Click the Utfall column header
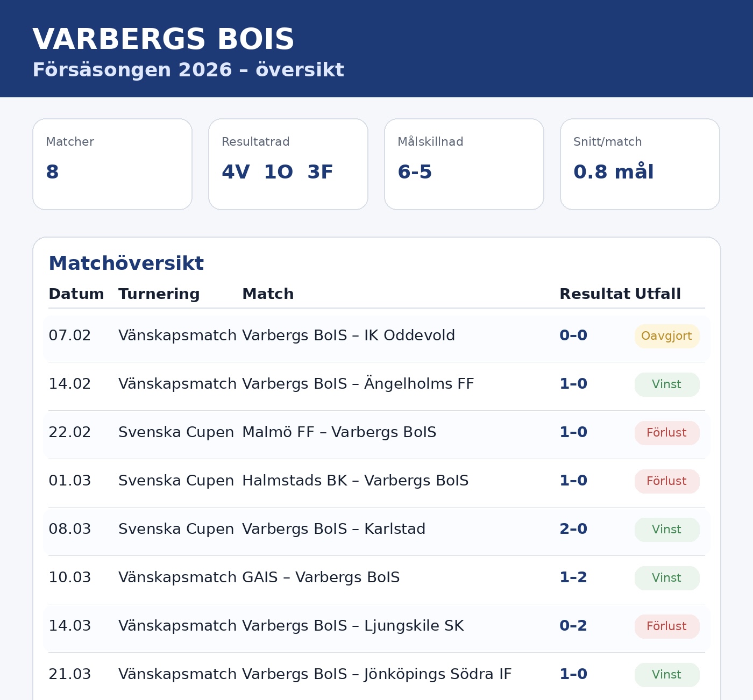This screenshot has height=700, width=753. click(x=658, y=294)
